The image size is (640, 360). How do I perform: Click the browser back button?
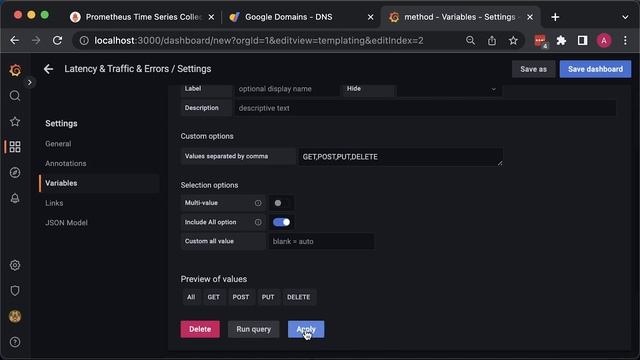click(x=15, y=40)
